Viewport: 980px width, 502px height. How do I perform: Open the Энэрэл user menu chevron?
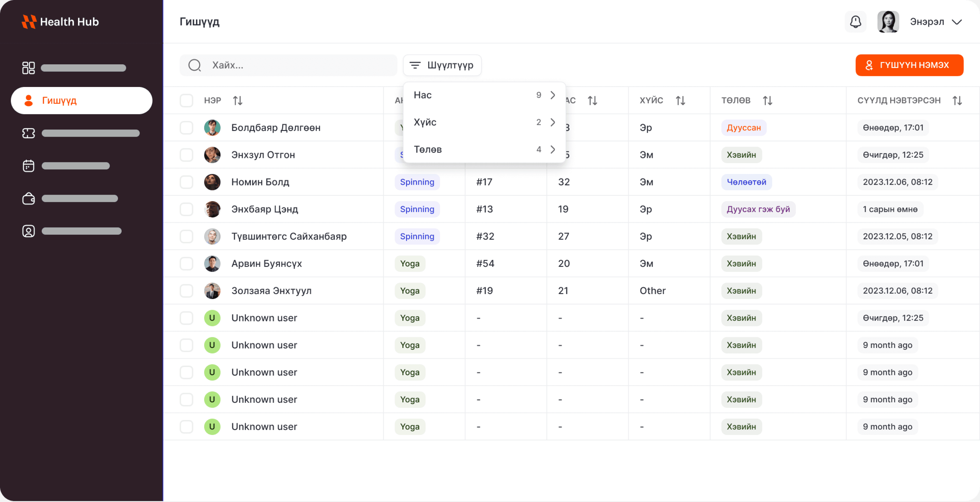[957, 22]
